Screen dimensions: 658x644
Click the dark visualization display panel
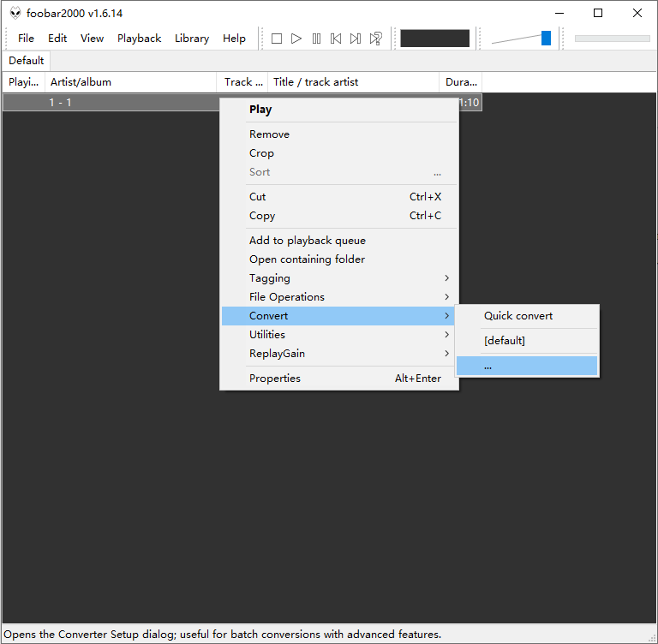point(434,39)
